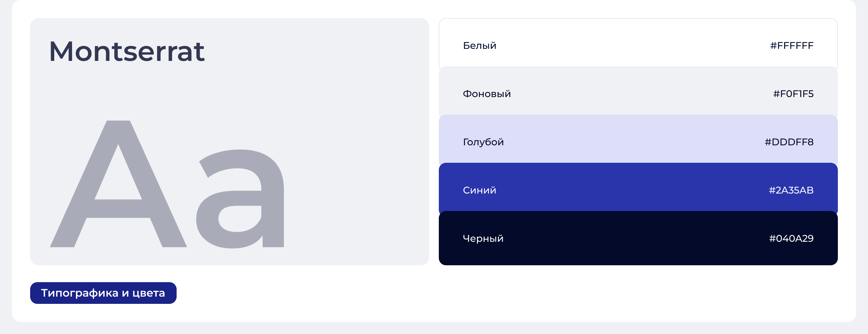Click the Черный color name label
The width and height of the screenshot is (868, 334).
click(483, 238)
